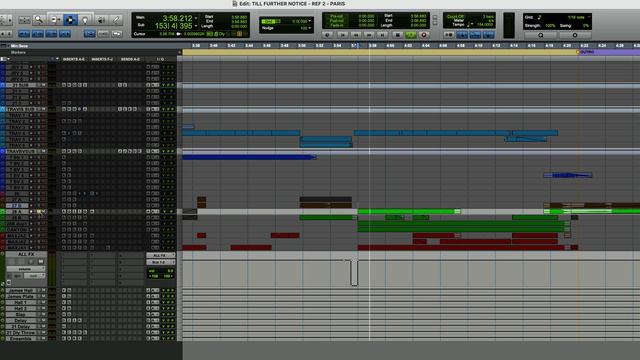This screenshot has height=360, width=640.
Task: Toggle the blue Tab to Transients button
Action: pos(90,34)
